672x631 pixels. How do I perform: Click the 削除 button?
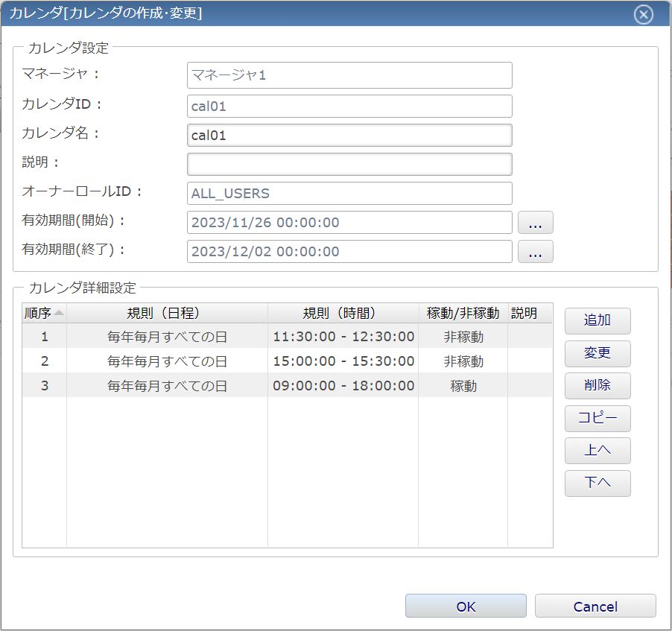pyautogui.click(x=597, y=386)
